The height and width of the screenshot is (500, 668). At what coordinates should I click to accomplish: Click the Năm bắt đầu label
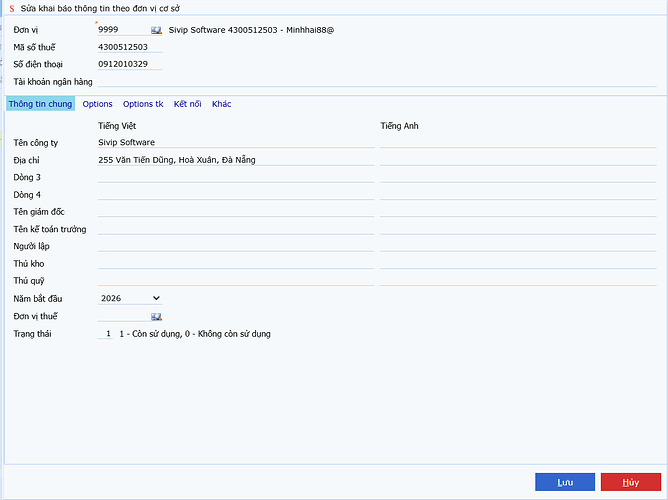click(x=37, y=299)
